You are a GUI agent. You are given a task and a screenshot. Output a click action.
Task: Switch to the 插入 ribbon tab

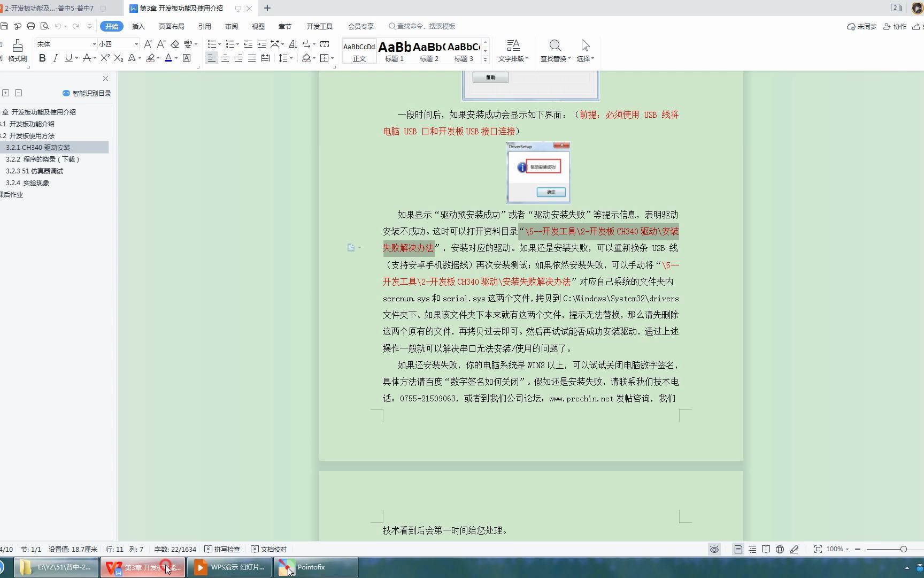pos(138,26)
